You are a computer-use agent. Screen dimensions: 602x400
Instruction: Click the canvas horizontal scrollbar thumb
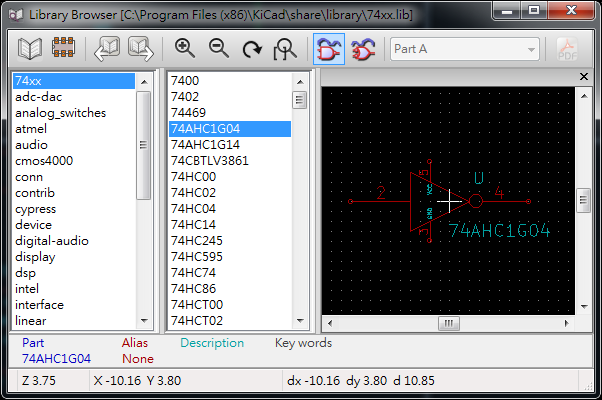448,323
